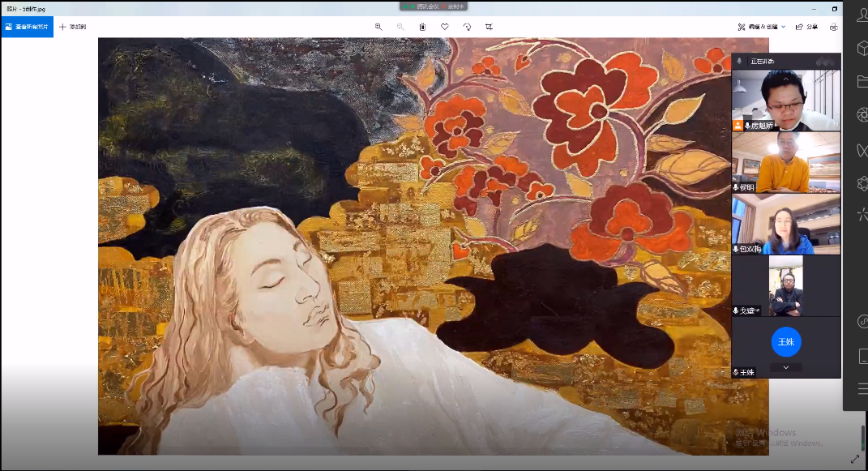Click the Share button
The image size is (868, 471).
pos(806,27)
